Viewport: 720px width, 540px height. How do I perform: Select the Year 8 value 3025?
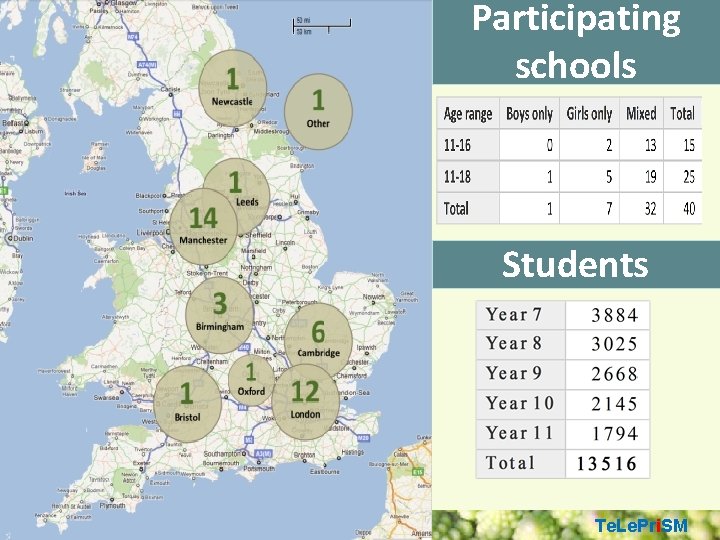(x=608, y=344)
